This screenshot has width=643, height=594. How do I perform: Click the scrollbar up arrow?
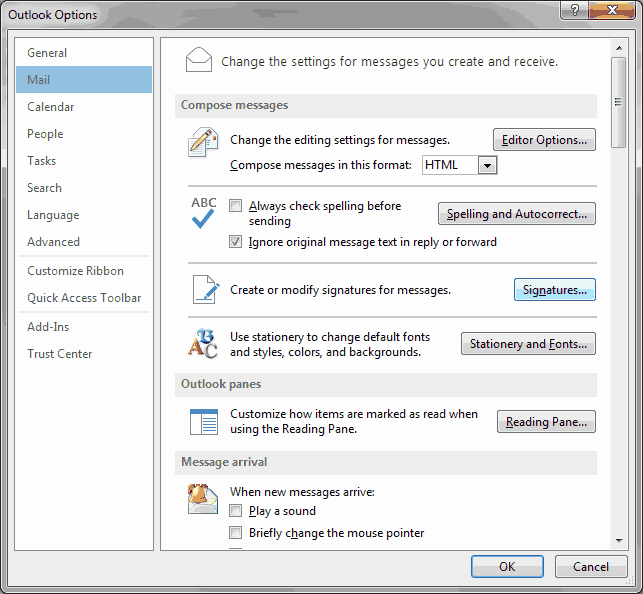pos(619,48)
